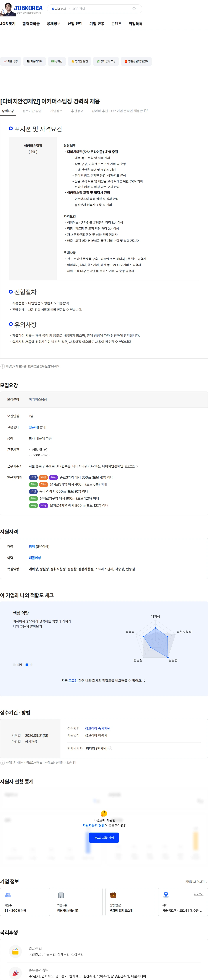Viewport: 208px width, 980px height.
Task: Click the 로그인 link in fit comparison
Action: (73, 681)
